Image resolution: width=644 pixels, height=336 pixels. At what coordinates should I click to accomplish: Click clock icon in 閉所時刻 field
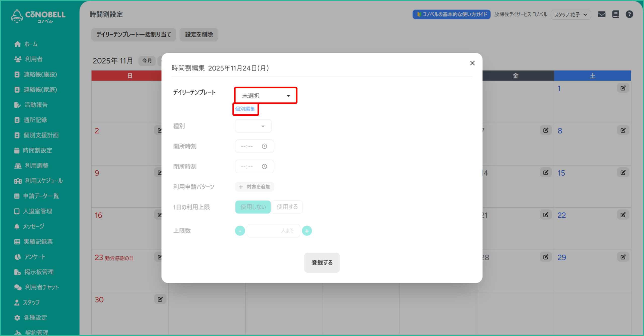pos(264,166)
